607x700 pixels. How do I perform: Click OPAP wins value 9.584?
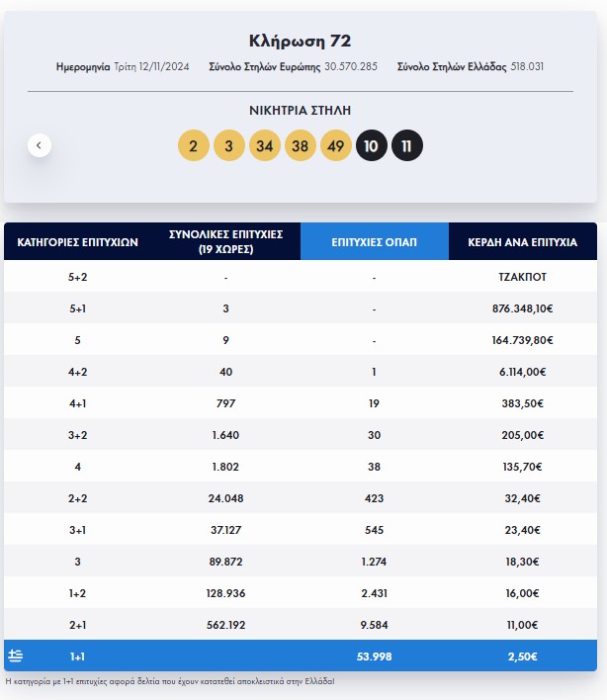point(374,626)
